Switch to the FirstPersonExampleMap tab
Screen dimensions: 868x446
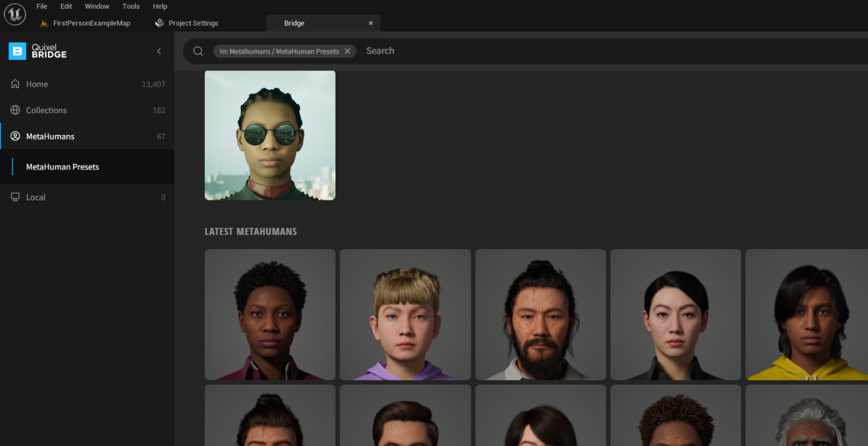click(x=92, y=23)
